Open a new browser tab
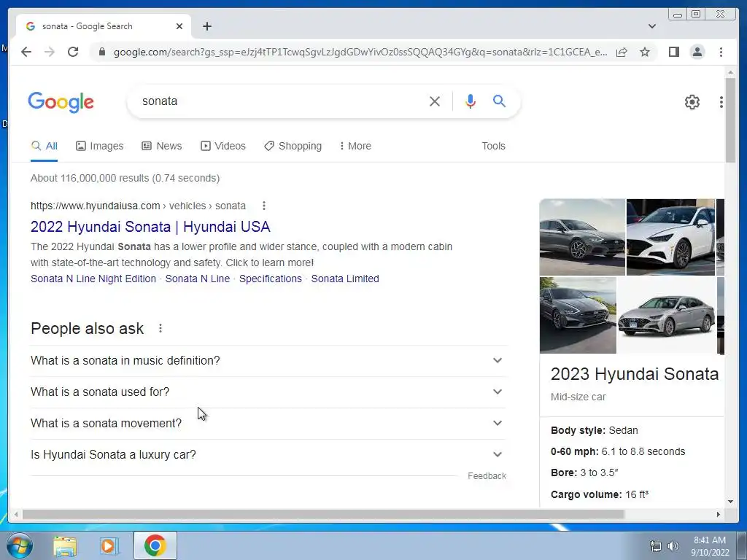 206,26
